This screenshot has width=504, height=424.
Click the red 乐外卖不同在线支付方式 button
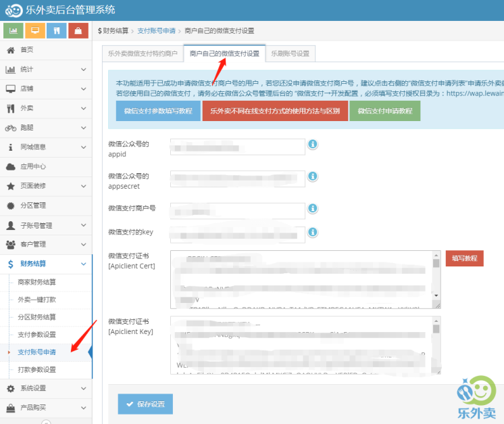[275, 111]
